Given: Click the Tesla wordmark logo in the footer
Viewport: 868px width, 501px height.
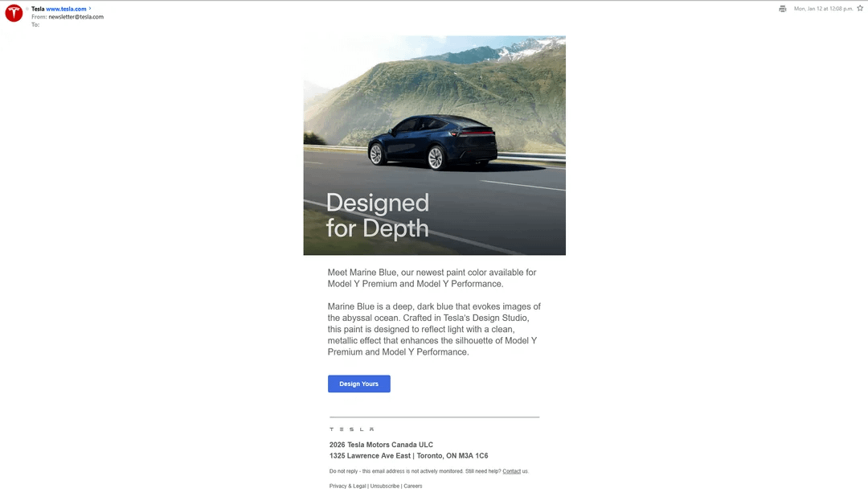Looking at the screenshot, I should pyautogui.click(x=351, y=429).
